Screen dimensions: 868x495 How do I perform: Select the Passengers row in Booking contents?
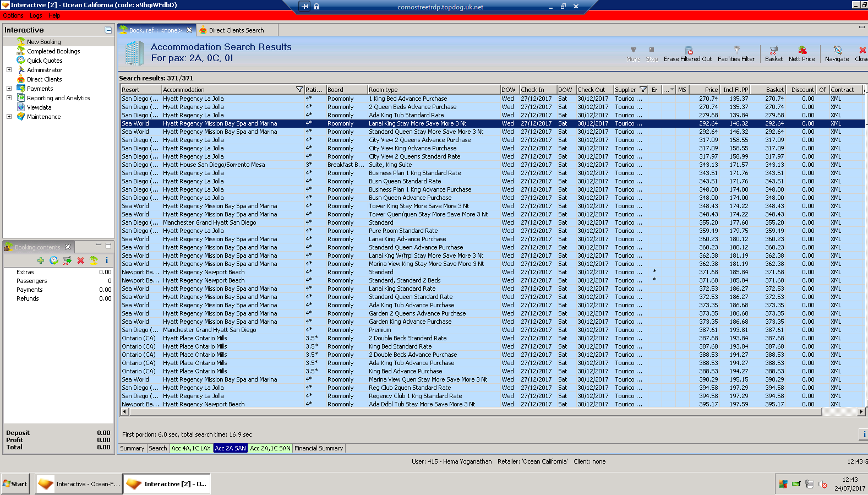click(x=58, y=281)
